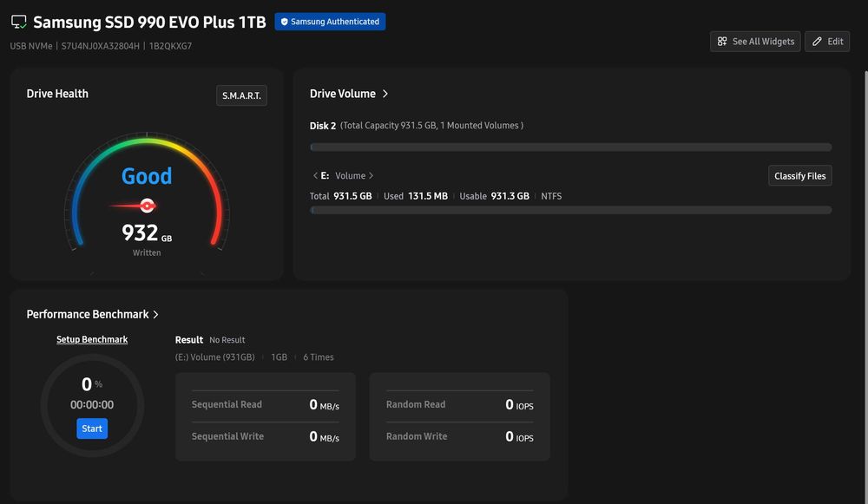Go to next volume with right chevron

[x=371, y=175]
